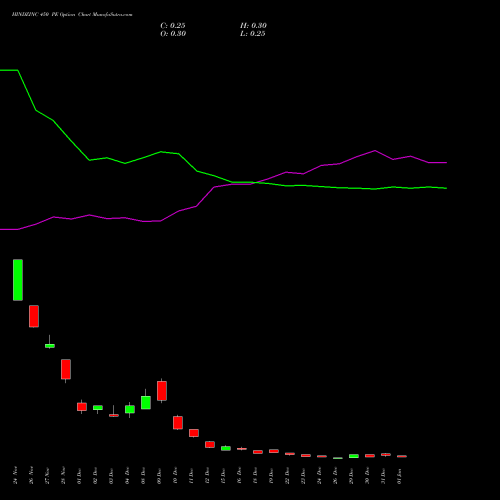Click the 24 Nov date label
500x500 pixels.
(15, 475)
